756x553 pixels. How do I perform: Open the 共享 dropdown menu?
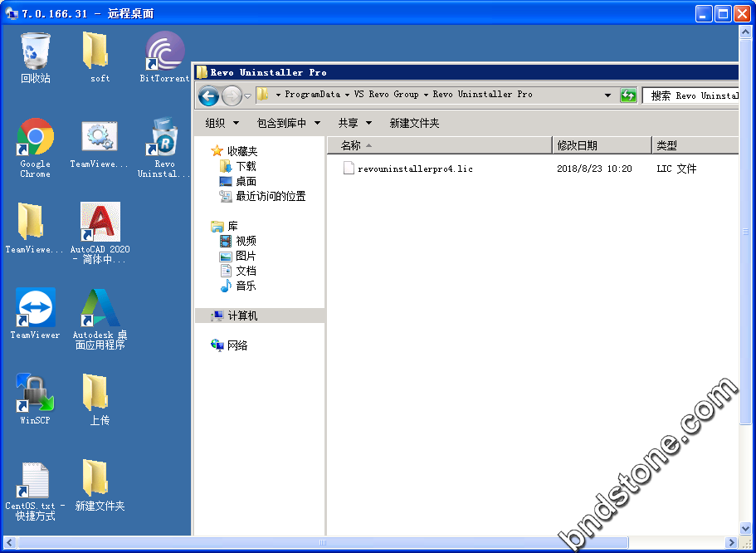pos(353,123)
